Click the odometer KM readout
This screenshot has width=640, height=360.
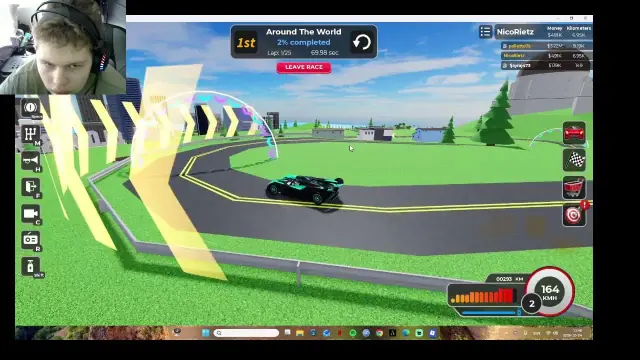point(509,279)
